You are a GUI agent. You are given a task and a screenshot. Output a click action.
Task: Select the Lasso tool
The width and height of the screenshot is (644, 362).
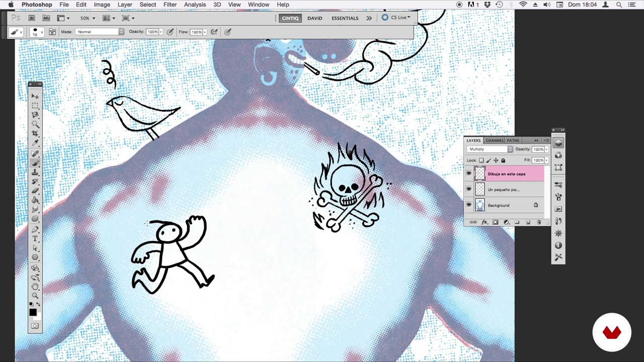point(35,115)
